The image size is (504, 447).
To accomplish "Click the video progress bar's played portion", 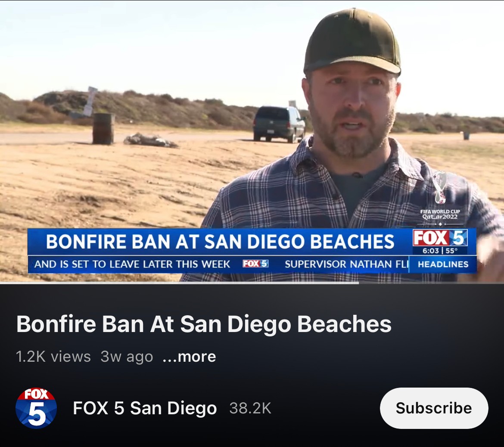I will pyautogui.click(x=179, y=283).
